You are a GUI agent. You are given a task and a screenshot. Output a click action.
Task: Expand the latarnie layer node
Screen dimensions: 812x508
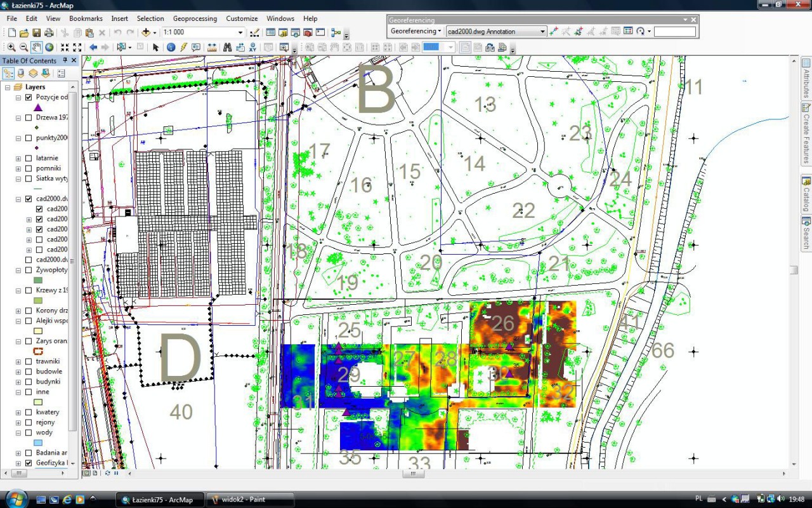[x=18, y=158]
